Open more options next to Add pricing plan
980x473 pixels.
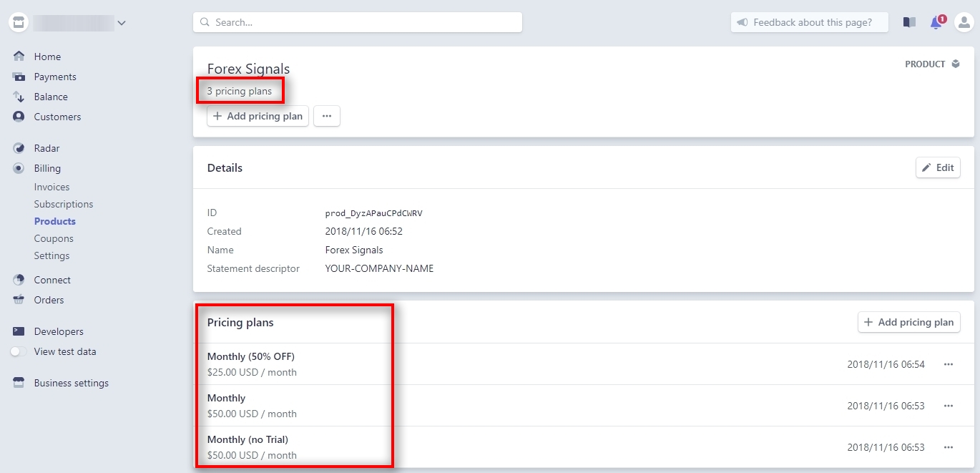click(327, 116)
